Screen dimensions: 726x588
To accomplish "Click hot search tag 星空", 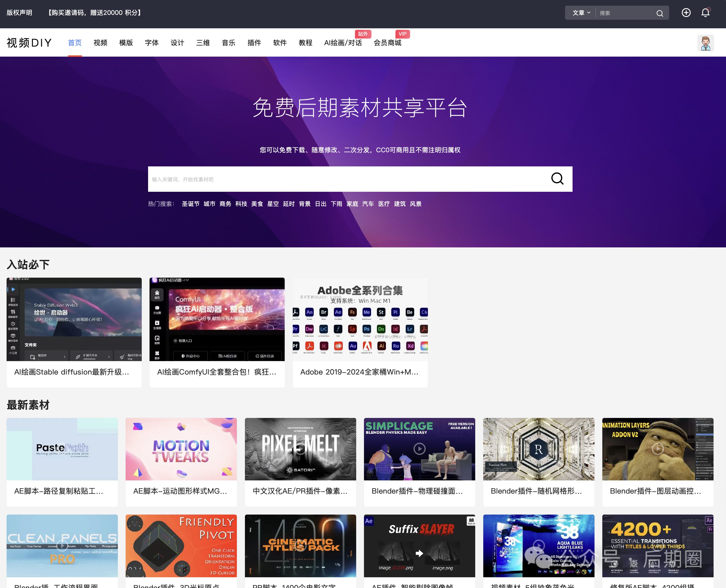I will [272, 204].
